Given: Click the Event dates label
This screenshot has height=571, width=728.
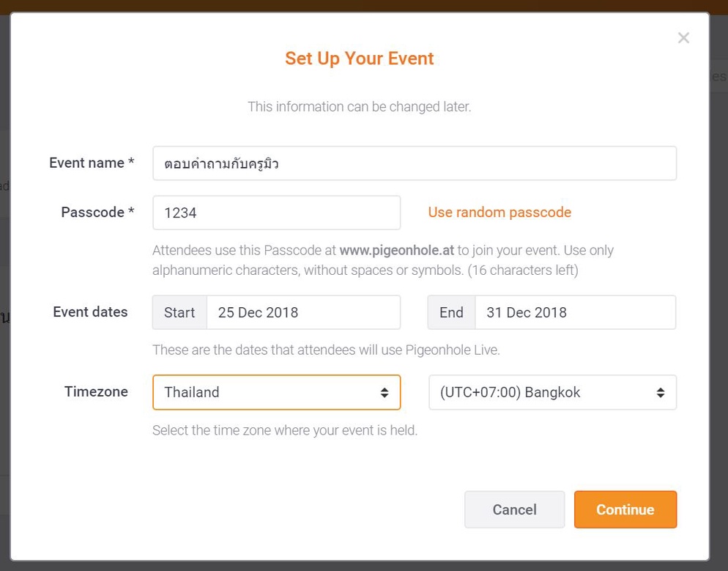Looking at the screenshot, I should 90,312.
